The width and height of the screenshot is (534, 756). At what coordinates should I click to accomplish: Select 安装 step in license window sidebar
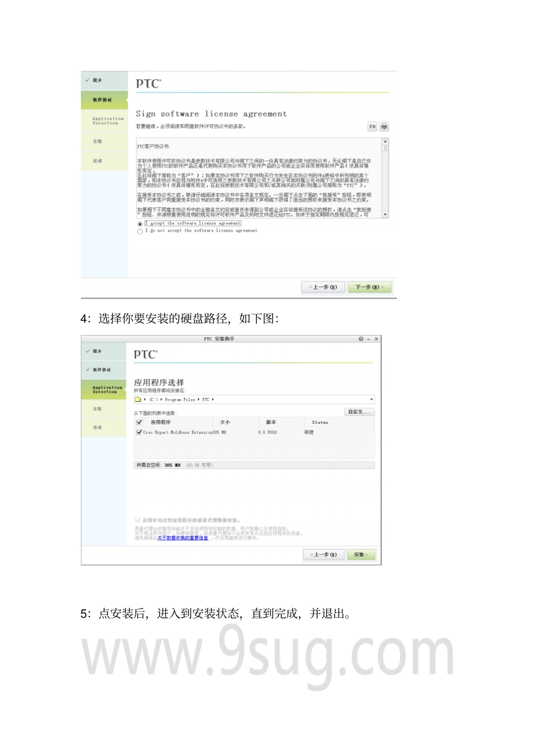105,142
